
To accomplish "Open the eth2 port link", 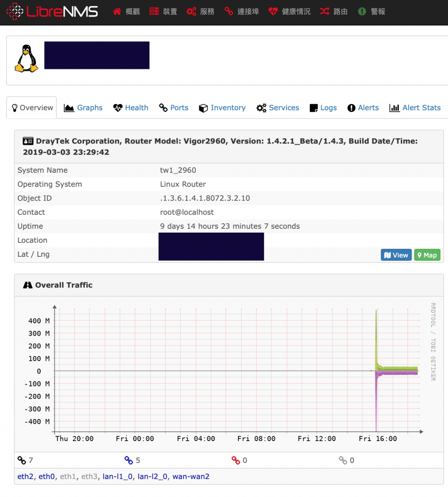I will click(25, 476).
